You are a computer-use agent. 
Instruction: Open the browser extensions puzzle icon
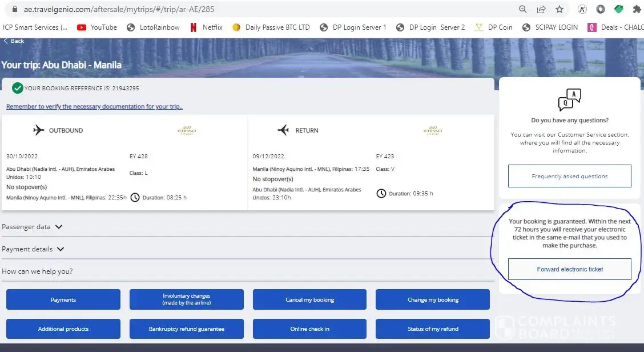637,9
